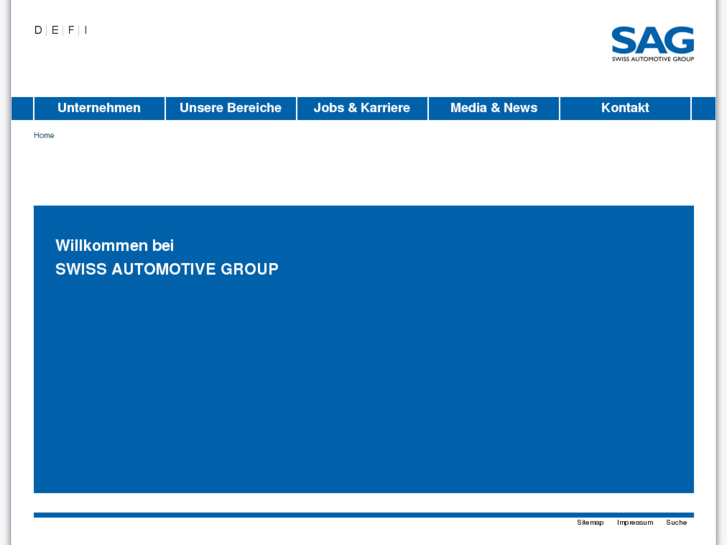
Task: Click the 'Willkommen bei' heading text
Action: point(115,245)
